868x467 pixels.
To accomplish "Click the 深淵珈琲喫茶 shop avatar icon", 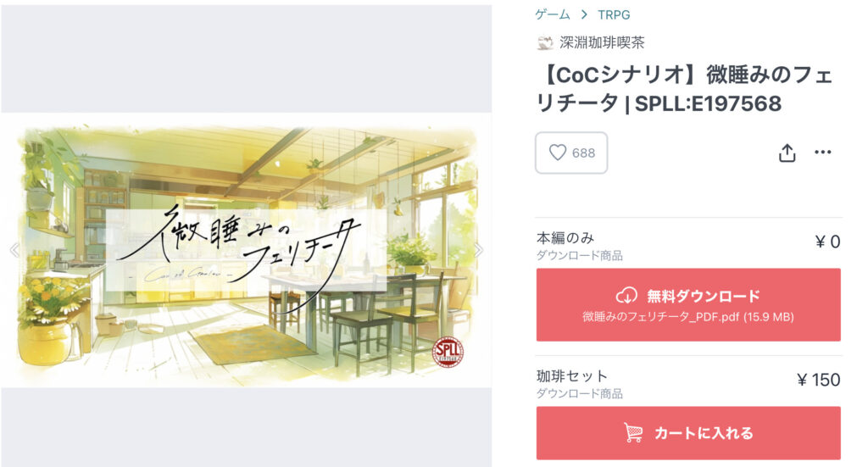I will pyautogui.click(x=545, y=42).
